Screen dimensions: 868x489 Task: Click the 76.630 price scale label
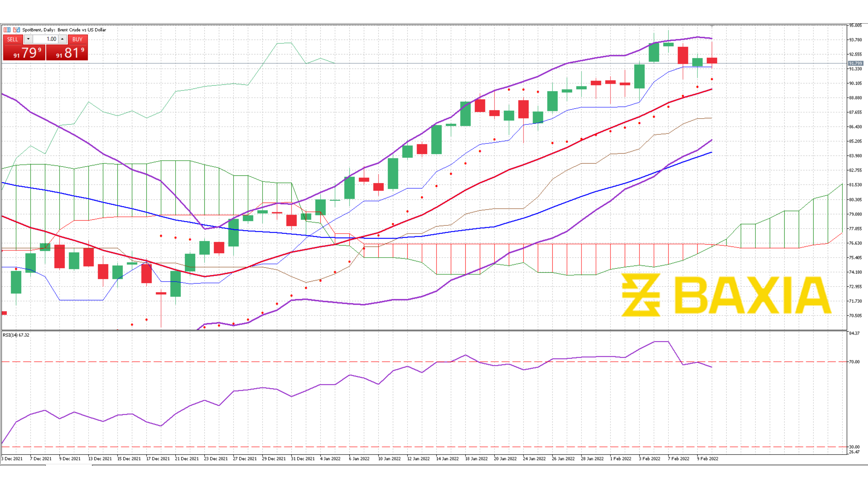click(855, 243)
